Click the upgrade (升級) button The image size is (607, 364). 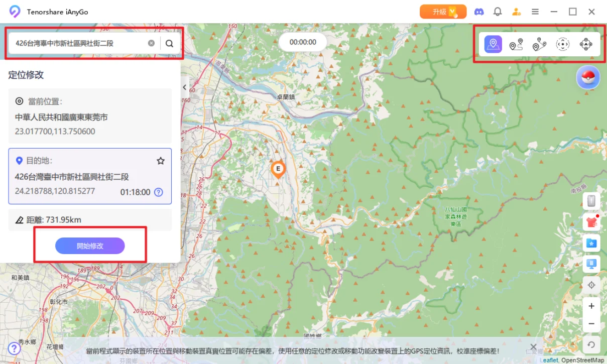(x=443, y=12)
